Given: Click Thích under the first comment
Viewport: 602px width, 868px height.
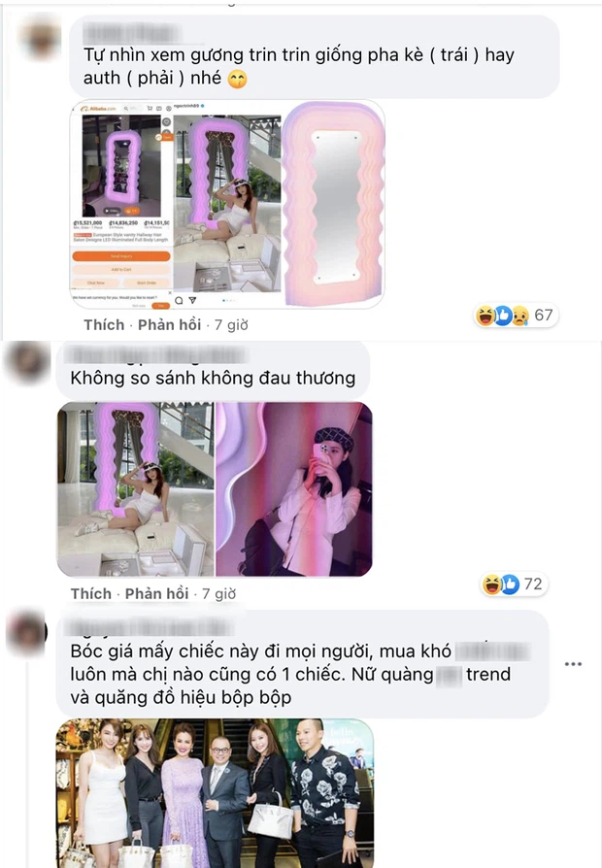Looking at the screenshot, I should [104, 325].
